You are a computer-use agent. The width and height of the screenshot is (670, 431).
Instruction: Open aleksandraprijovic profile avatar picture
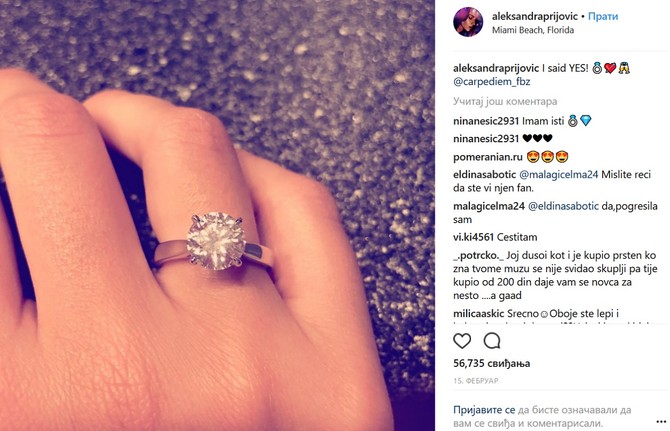[x=468, y=22]
